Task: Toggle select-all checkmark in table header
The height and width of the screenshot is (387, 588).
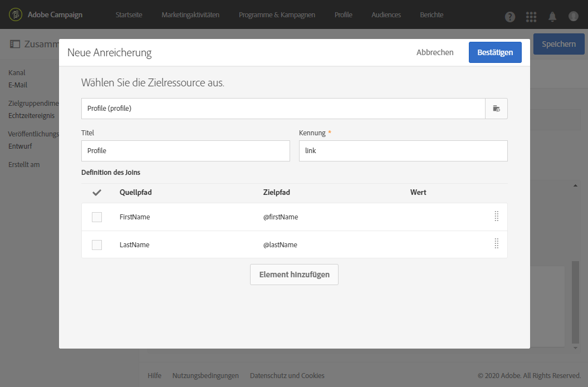Action: [97, 193]
